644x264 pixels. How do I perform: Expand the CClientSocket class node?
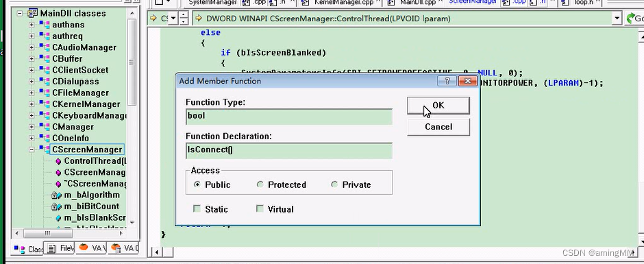click(x=32, y=71)
